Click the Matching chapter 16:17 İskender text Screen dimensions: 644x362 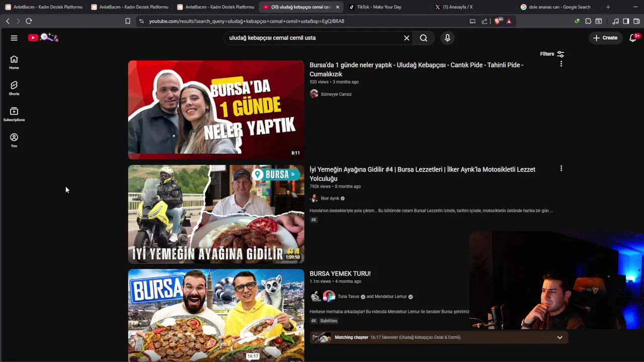click(x=398, y=337)
